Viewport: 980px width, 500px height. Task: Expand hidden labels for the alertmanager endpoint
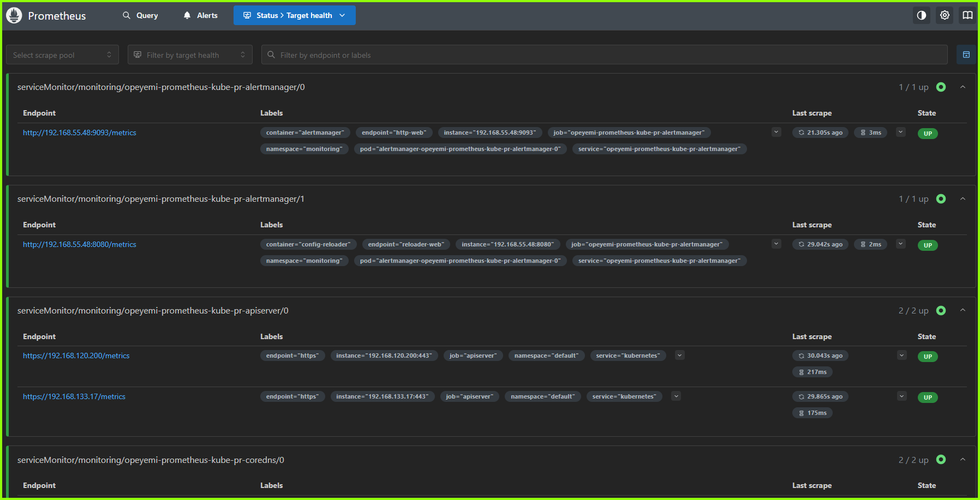coord(776,132)
